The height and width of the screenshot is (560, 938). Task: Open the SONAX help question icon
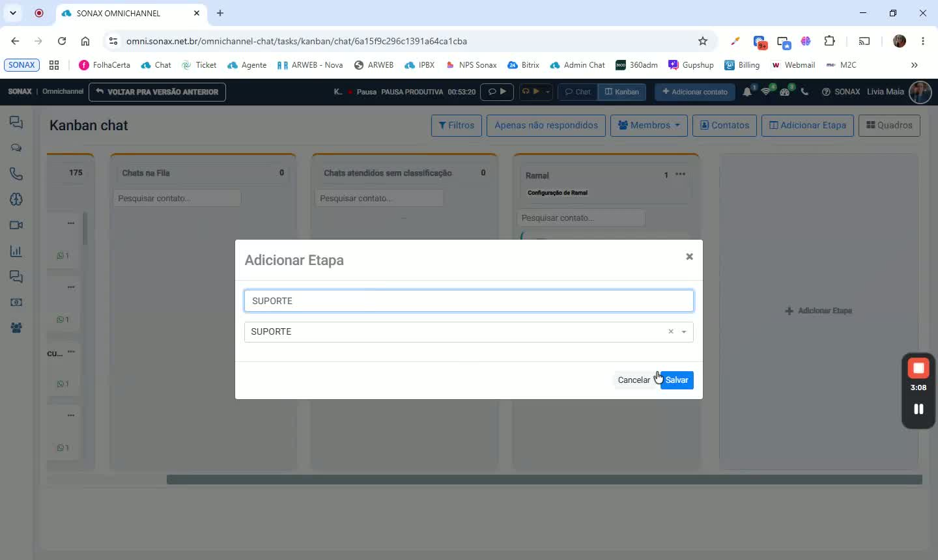(826, 92)
